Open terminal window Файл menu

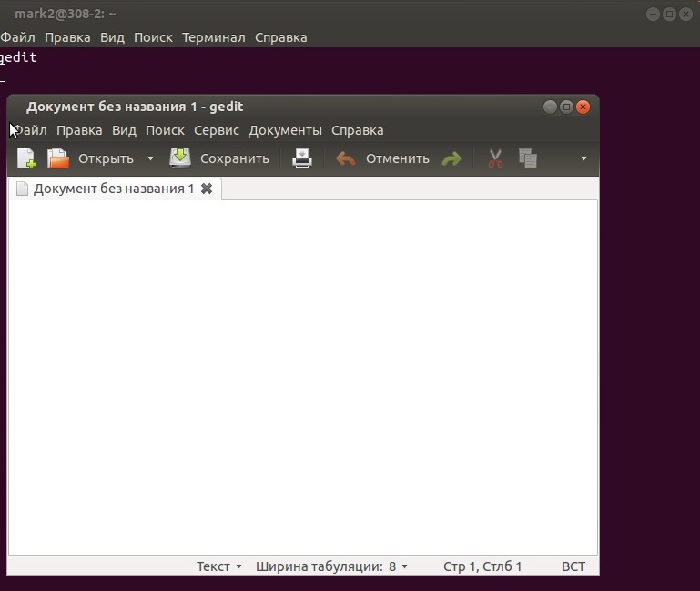(17, 37)
